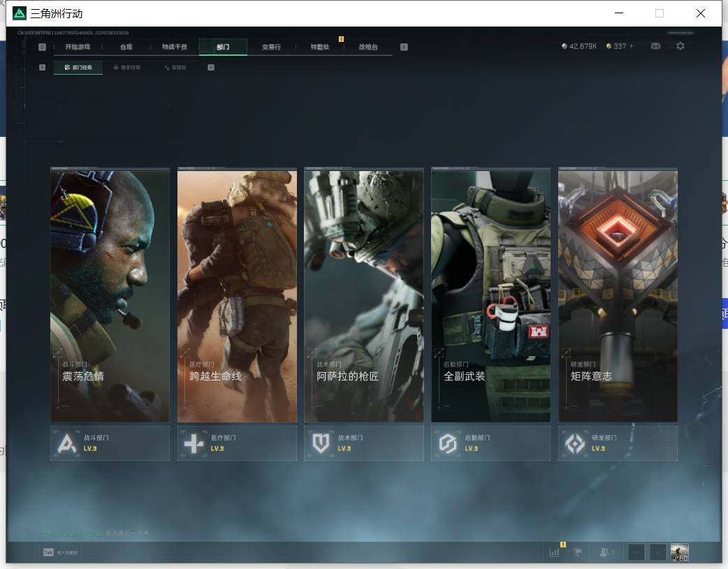Screen dimensions: 728x569
Task: Click the Tab key chat button
Action: [x=60, y=552]
